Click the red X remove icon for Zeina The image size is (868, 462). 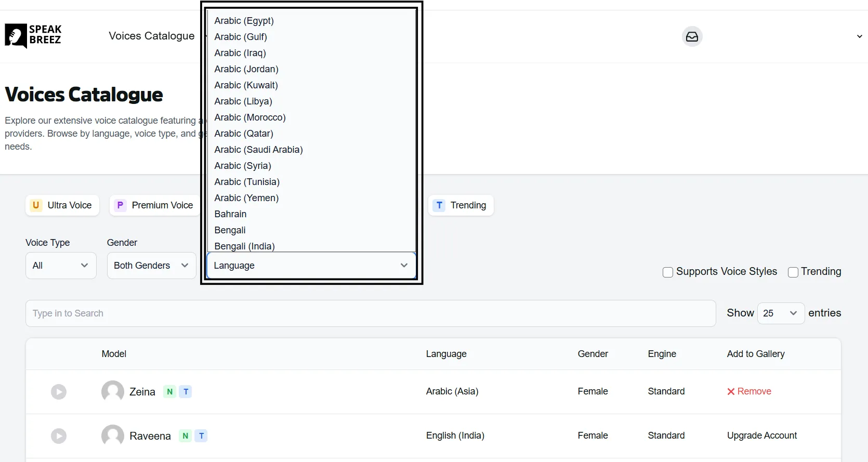coord(731,392)
